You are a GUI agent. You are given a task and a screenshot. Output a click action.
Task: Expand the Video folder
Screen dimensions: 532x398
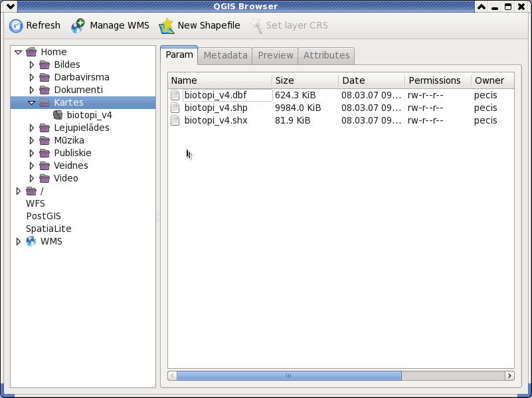click(x=32, y=178)
